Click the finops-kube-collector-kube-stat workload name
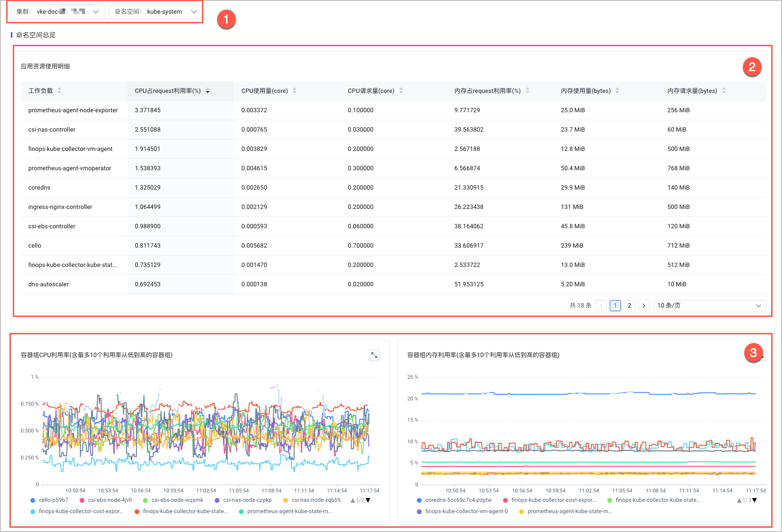782x532 pixels. point(72,265)
